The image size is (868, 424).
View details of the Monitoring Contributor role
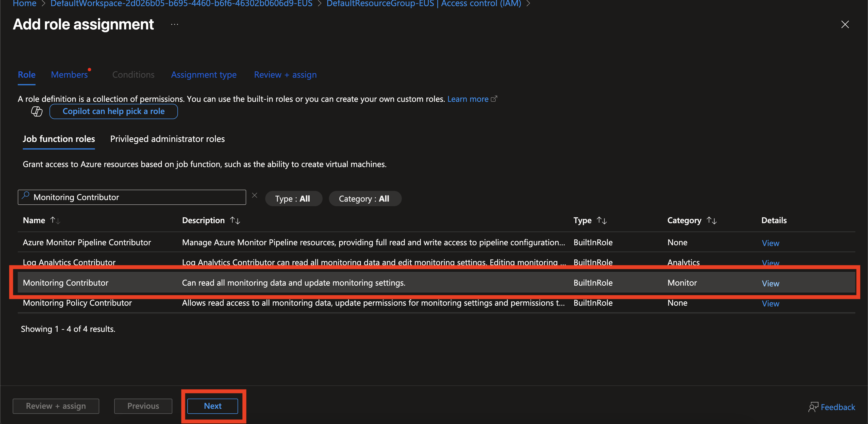point(770,283)
